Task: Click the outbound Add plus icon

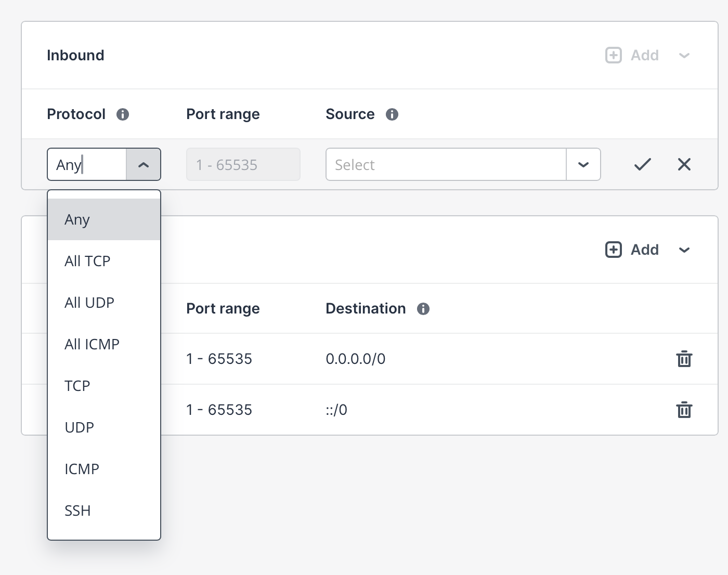Action: (614, 250)
